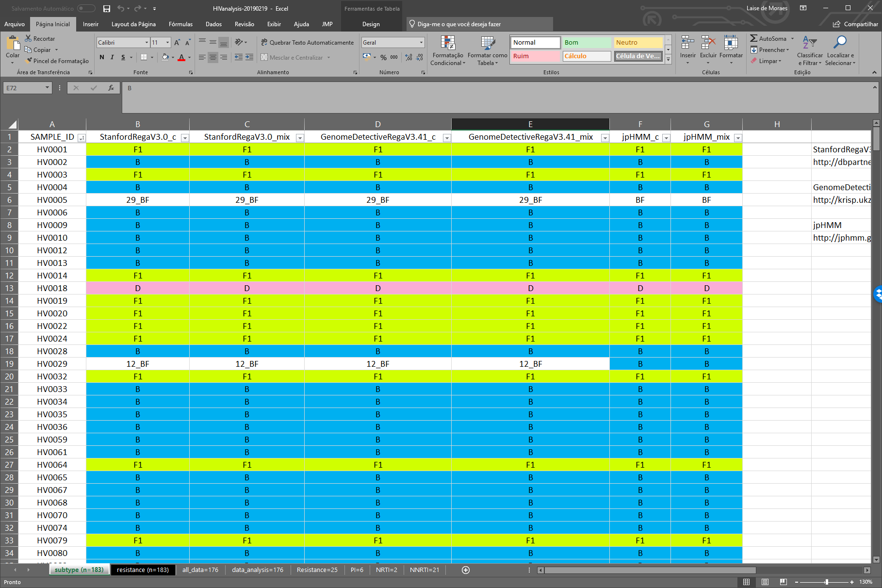Image resolution: width=882 pixels, height=588 pixels.
Task: Click the Colar (paste) icon
Action: (x=13, y=44)
